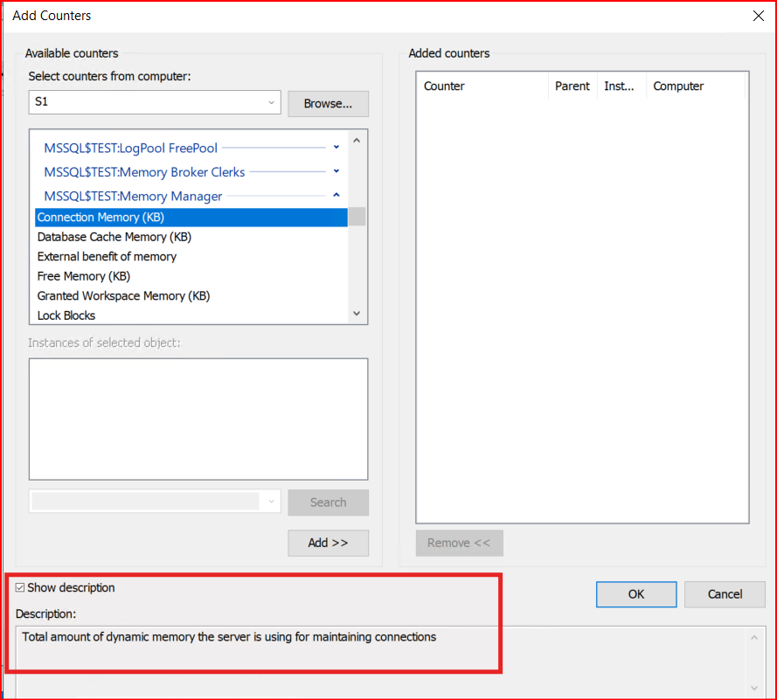Cancel the Add Counters dialog
The height and width of the screenshot is (700, 777).
[725, 594]
